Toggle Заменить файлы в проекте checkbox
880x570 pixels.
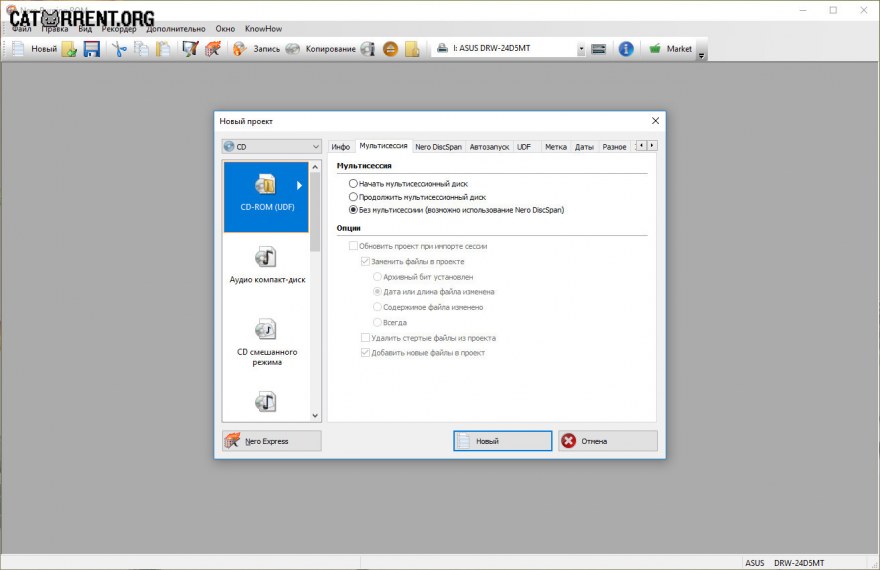pyautogui.click(x=365, y=261)
